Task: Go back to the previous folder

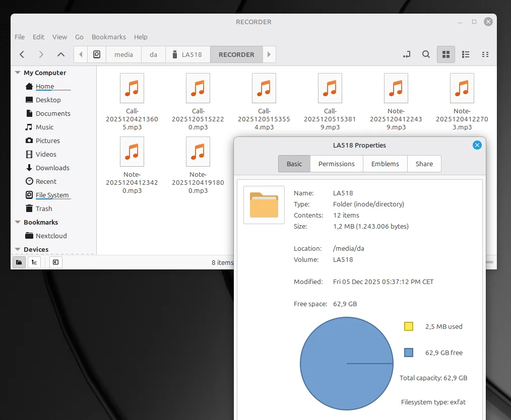Action: pos(22,54)
